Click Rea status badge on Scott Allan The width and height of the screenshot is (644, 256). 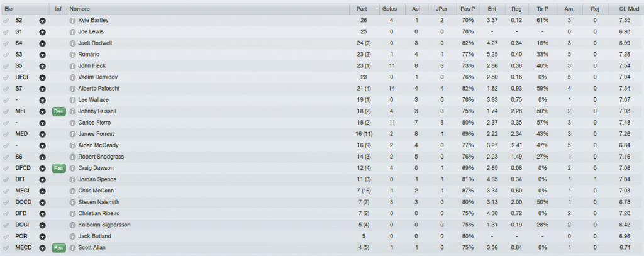coord(58,248)
